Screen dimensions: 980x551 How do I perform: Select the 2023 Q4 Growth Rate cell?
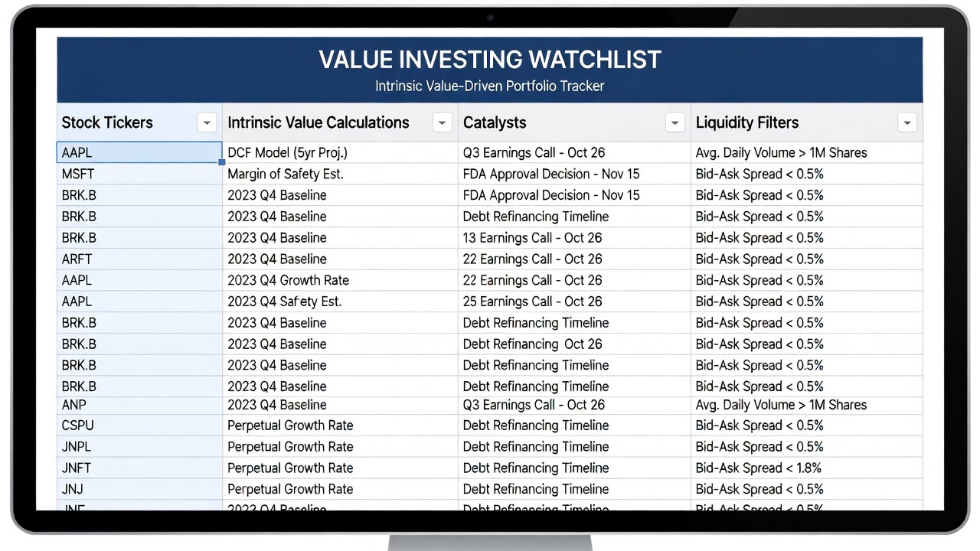tap(340, 280)
